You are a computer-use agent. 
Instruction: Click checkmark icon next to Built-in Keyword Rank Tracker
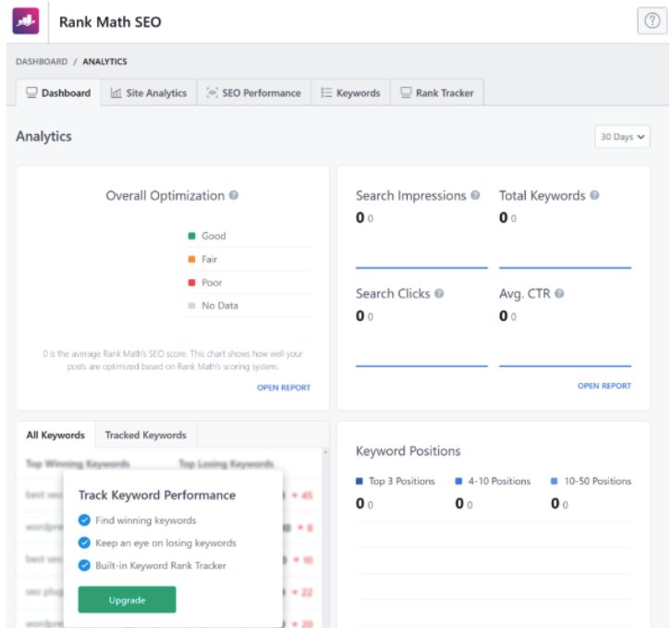(84, 565)
